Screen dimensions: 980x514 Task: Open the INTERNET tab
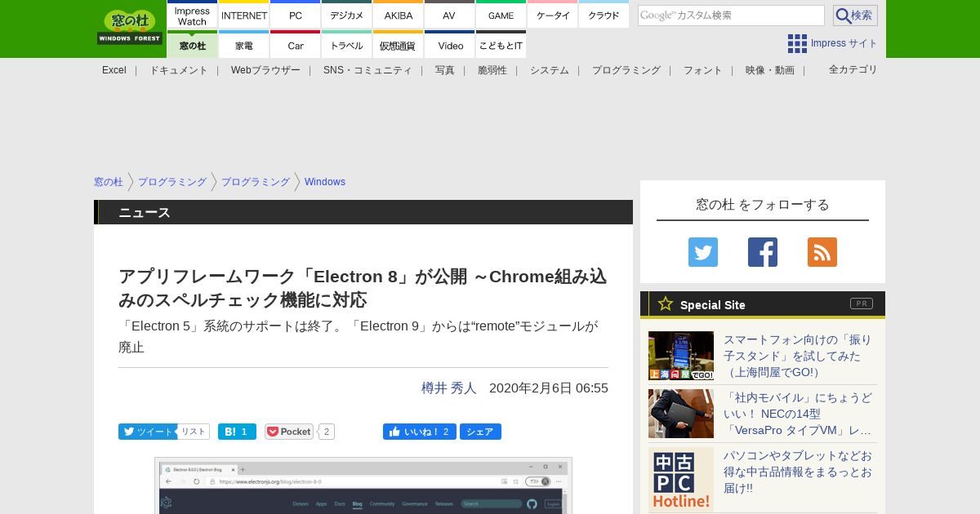(x=244, y=16)
